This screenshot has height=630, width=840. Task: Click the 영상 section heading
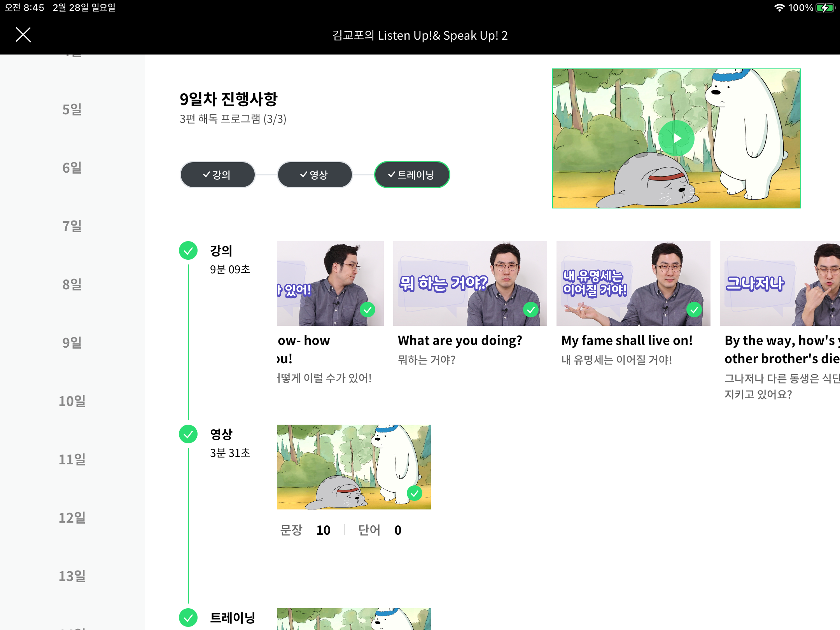tap(221, 434)
